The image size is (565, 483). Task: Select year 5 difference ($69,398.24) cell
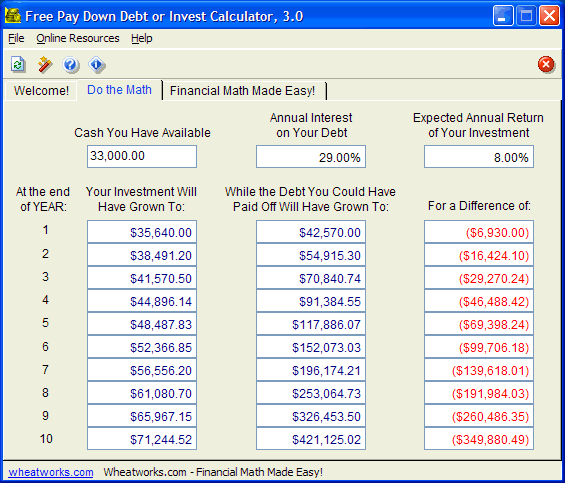click(x=479, y=324)
